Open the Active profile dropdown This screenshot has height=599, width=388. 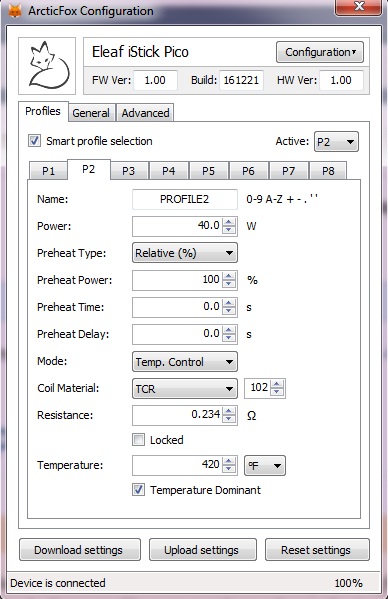point(336,142)
